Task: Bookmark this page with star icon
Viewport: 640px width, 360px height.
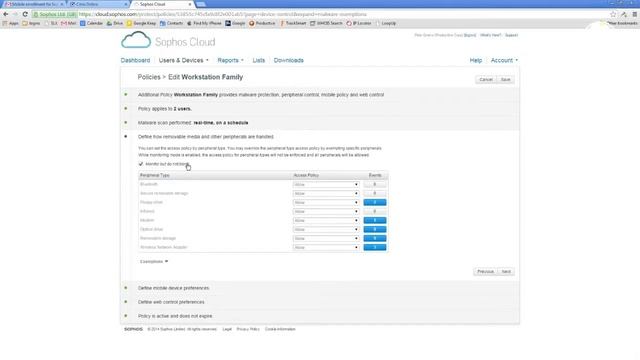Action: point(613,14)
